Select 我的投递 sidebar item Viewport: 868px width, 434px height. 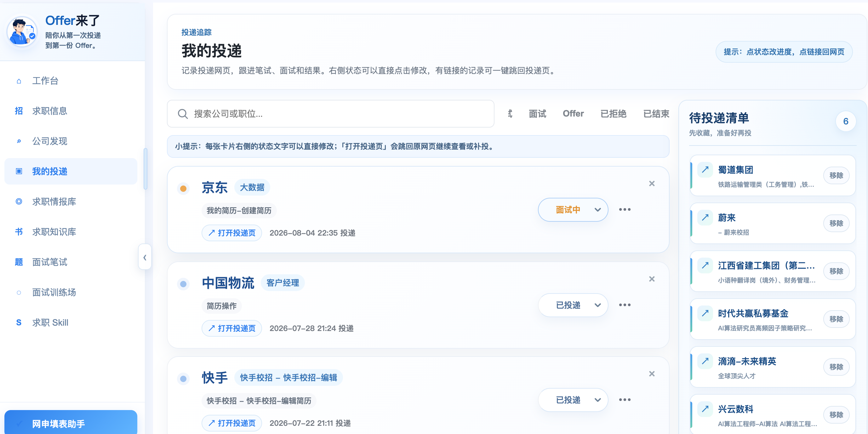point(71,171)
